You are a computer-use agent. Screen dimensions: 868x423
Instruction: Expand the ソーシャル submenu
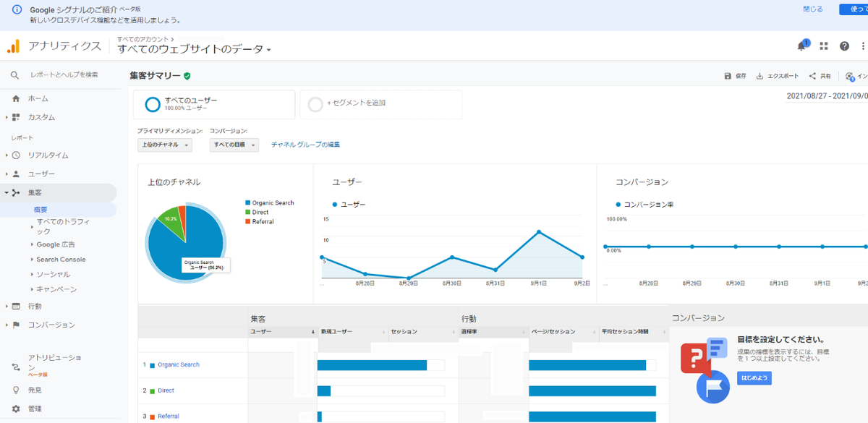click(33, 275)
